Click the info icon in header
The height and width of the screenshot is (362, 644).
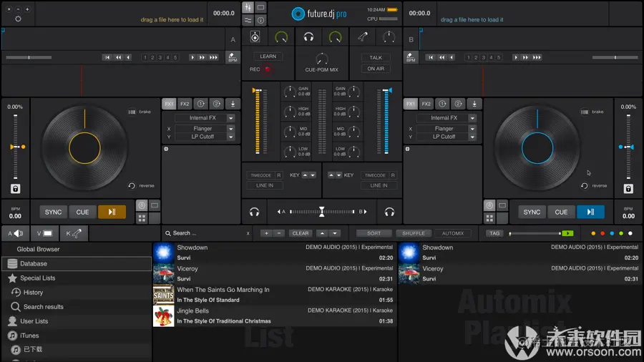point(260,20)
